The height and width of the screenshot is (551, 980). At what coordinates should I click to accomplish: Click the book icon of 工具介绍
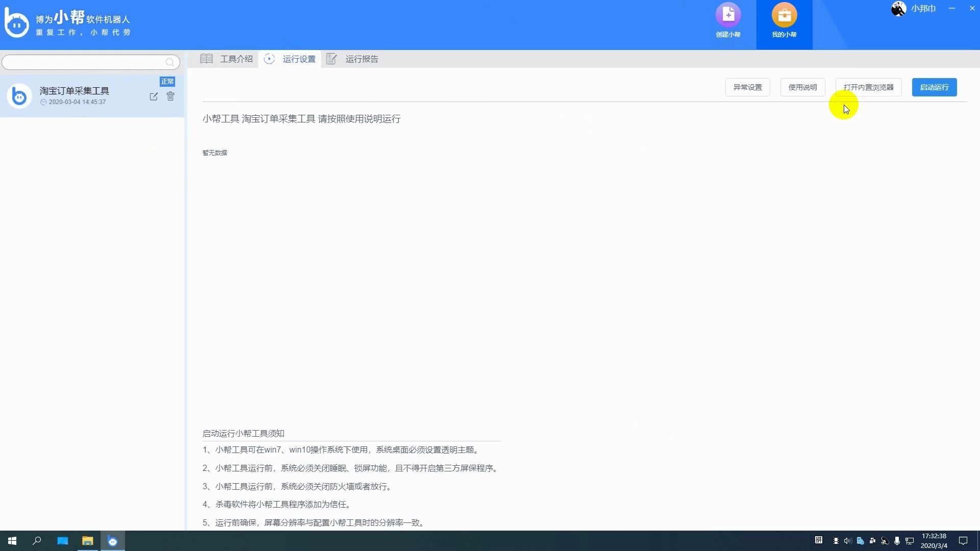coord(206,59)
